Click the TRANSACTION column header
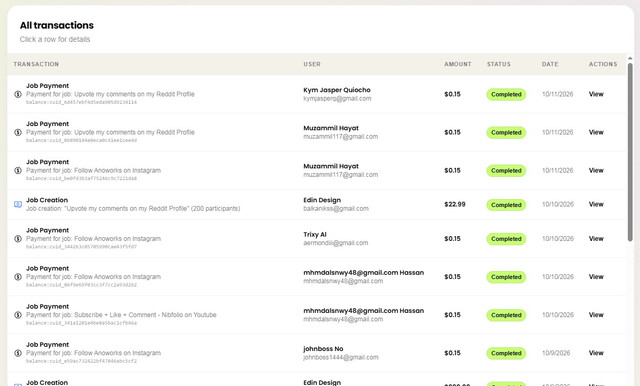Viewport: 640px width, 386px height. point(36,64)
